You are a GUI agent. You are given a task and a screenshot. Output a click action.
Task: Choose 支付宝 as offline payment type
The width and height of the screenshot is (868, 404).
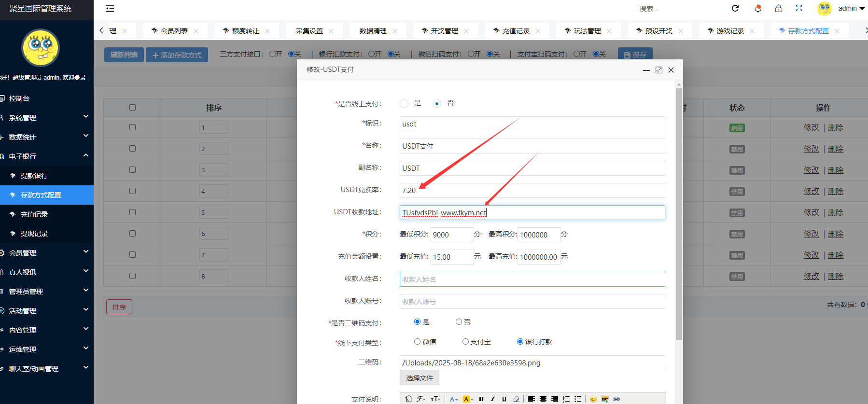click(x=465, y=342)
